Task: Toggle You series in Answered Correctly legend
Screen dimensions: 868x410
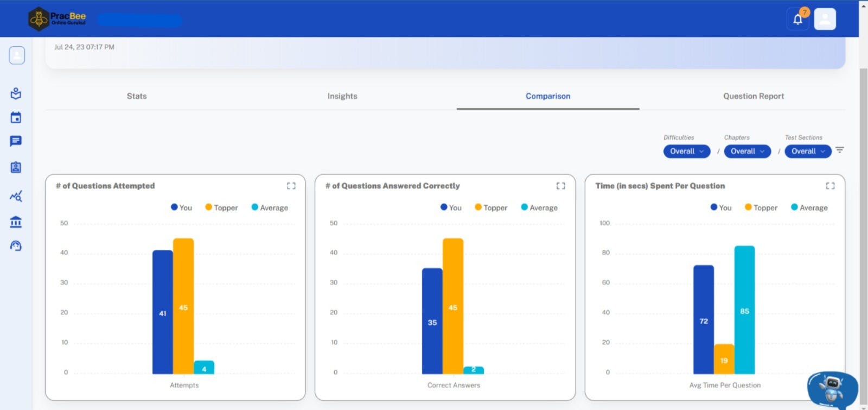Action: (451, 207)
